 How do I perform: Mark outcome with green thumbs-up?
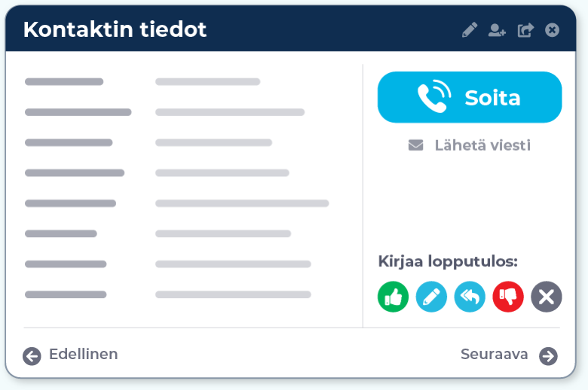(x=393, y=297)
